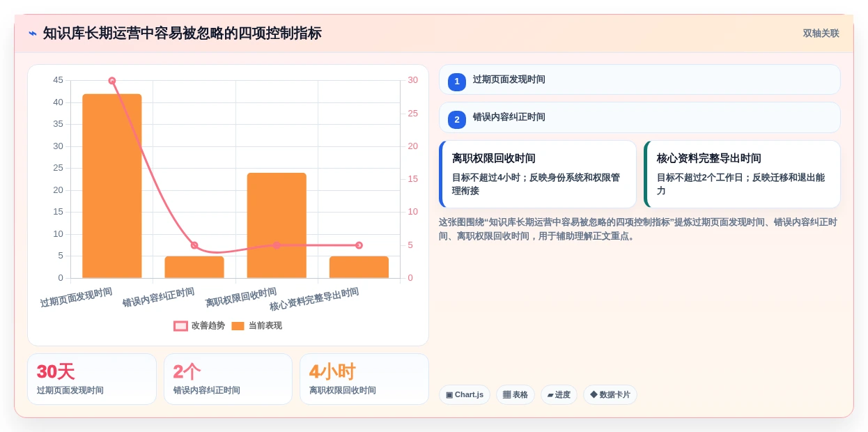Click the 离职权限回收时间 orange bar
Screen dimensions: 868x432
277,226
